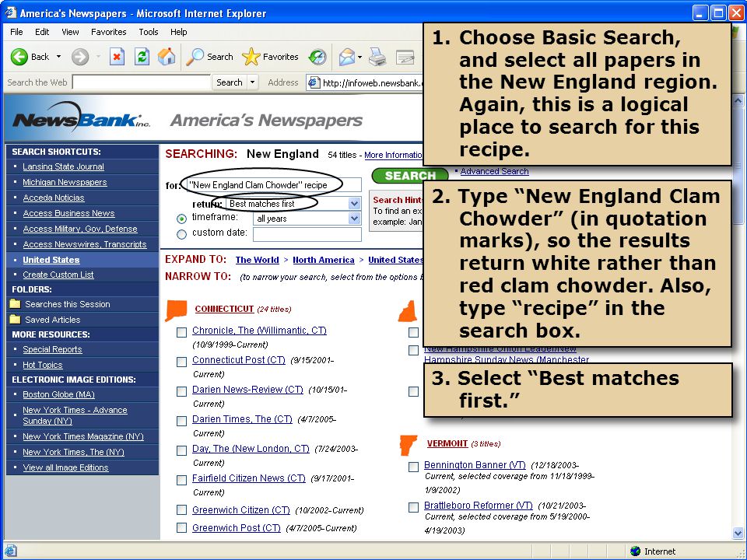Click the status bar page icon
The image size is (747, 560).
click(x=10, y=551)
